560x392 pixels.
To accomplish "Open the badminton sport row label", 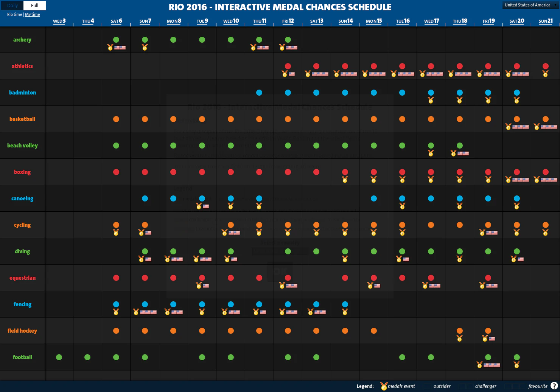I will tap(22, 93).
